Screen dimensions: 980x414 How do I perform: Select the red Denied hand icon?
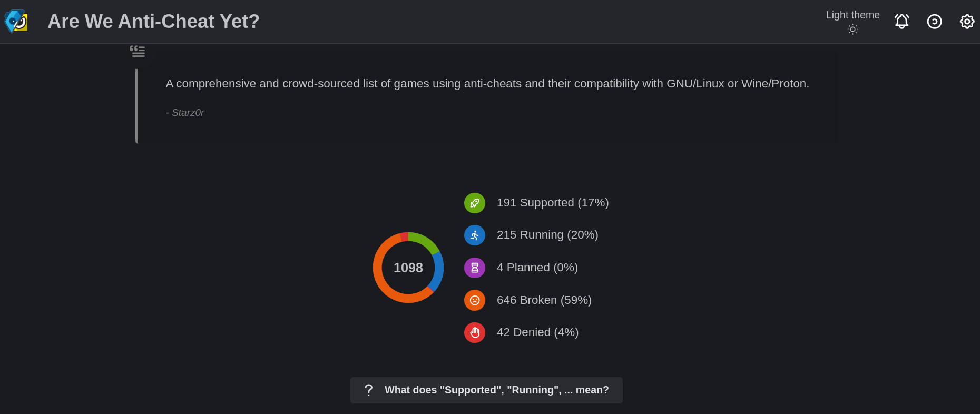(474, 332)
